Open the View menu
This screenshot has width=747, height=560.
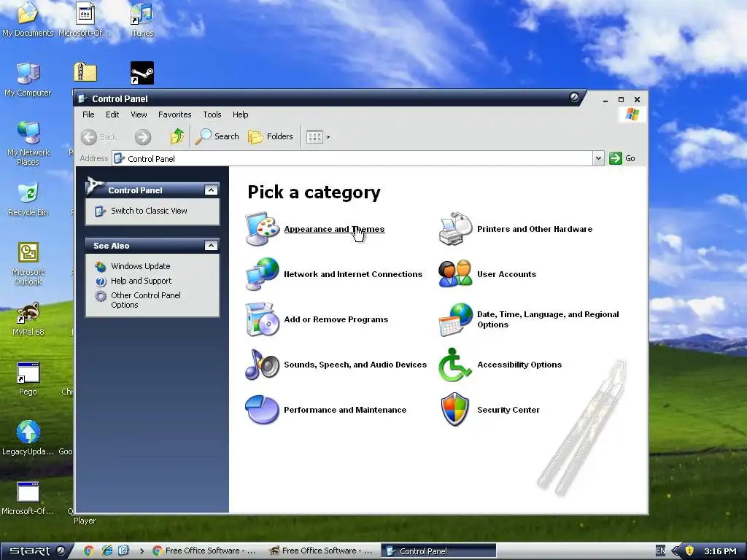(x=139, y=114)
